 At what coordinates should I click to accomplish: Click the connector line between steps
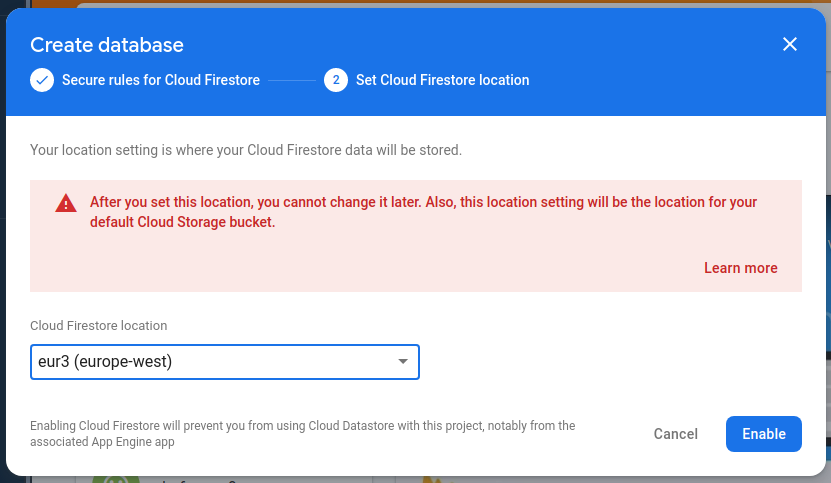pyautogui.click(x=292, y=81)
